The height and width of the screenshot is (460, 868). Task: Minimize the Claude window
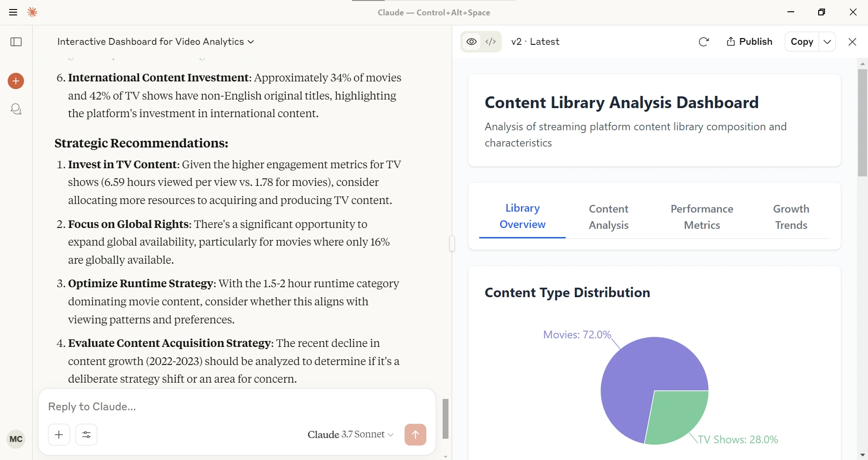[x=791, y=12]
